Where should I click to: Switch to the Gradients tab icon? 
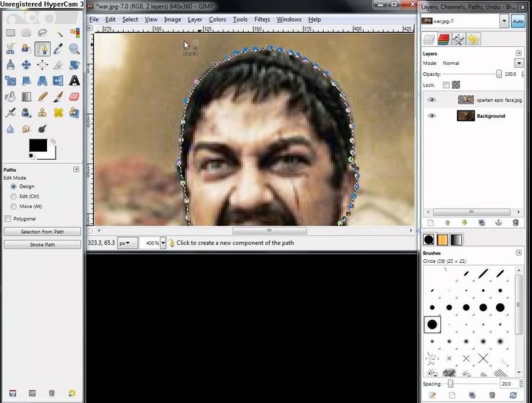pos(456,240)
